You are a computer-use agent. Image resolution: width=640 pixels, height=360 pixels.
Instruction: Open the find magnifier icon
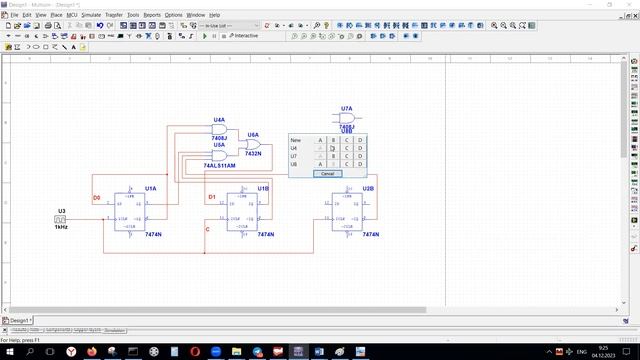pos(317,25)
